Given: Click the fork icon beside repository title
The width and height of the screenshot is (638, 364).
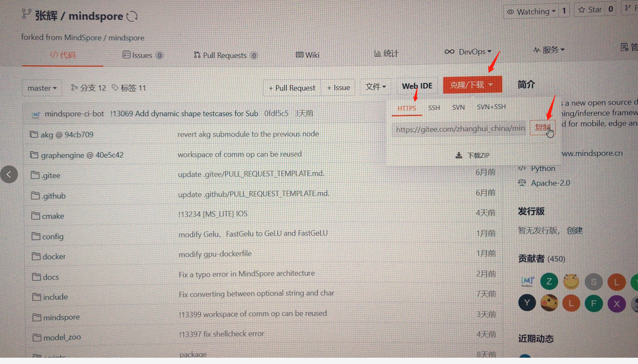Looking at the screenshot, I should pyautogui.click(x=26, y=15).
